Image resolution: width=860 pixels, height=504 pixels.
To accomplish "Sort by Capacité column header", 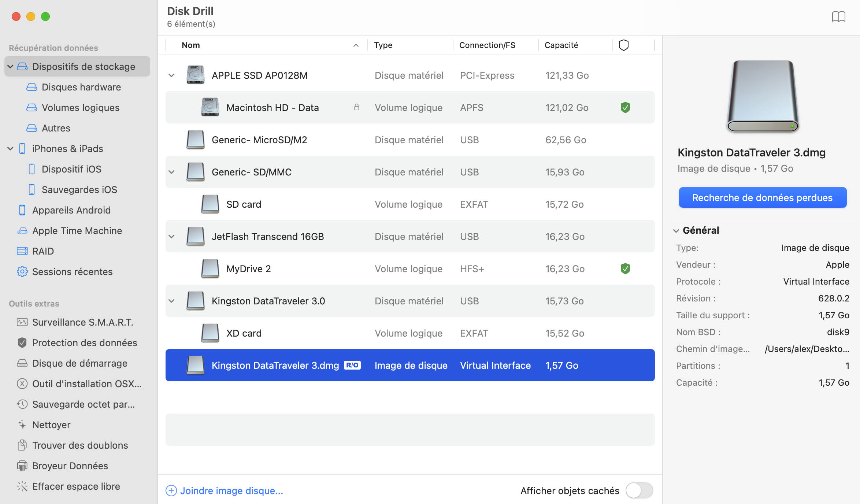I will click(x=561, y=45).
